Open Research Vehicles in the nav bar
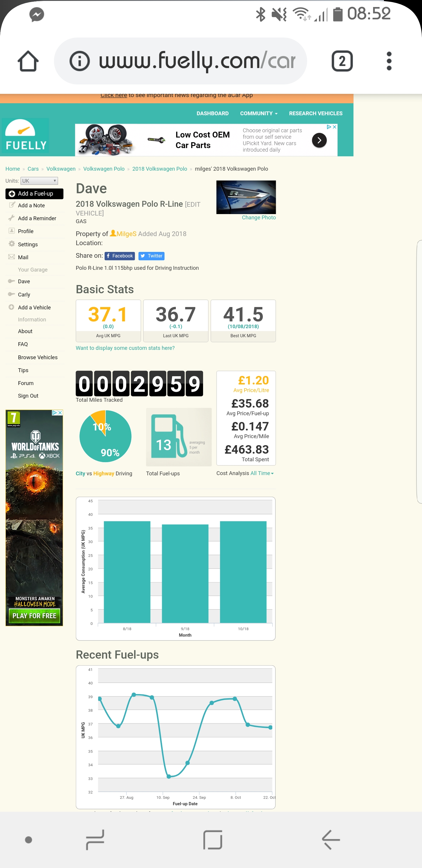 316,113
